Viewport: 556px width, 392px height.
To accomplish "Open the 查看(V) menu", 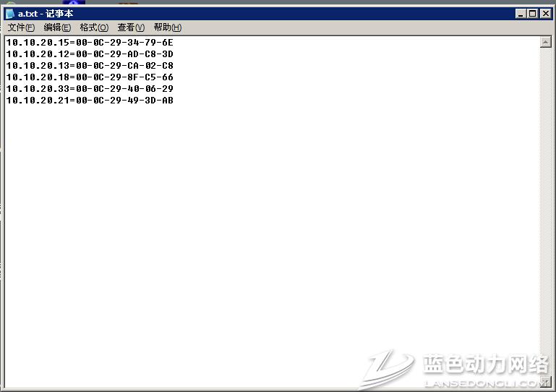I will coord(131,27).
